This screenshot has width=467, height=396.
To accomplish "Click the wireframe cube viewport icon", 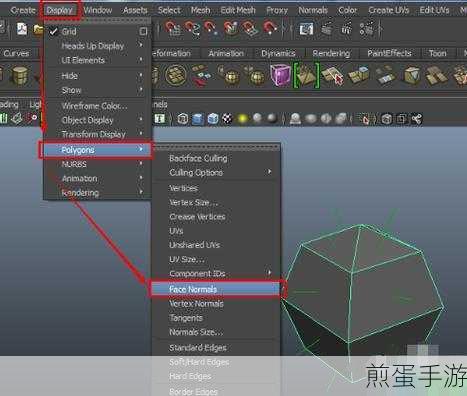I will coord(182,119).
